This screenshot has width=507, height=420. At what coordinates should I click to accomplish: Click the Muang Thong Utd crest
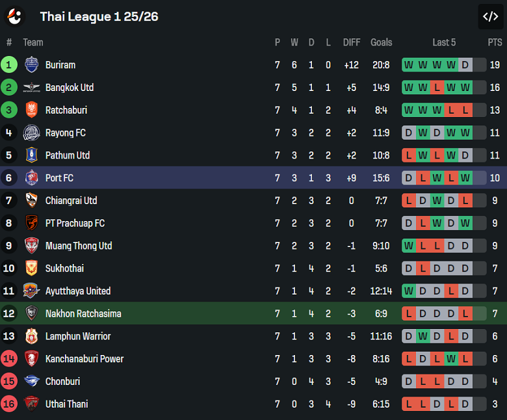pyautogui.click(x=31, y=246)
